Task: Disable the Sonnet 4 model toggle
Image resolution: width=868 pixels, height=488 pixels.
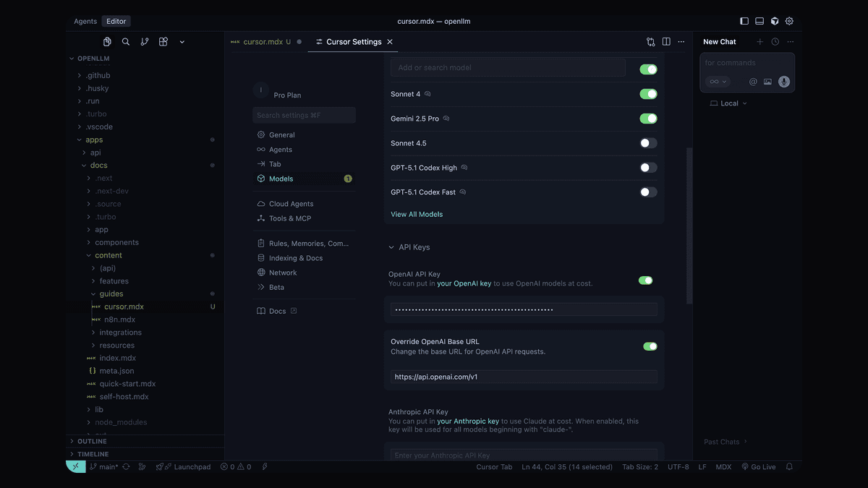Action: pos(648,93)
